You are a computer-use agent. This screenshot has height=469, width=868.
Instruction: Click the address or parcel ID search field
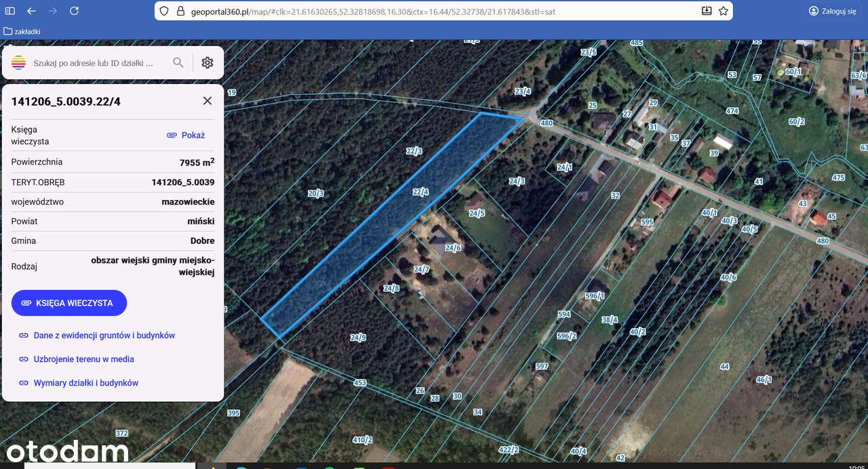(x=94, y=62)
